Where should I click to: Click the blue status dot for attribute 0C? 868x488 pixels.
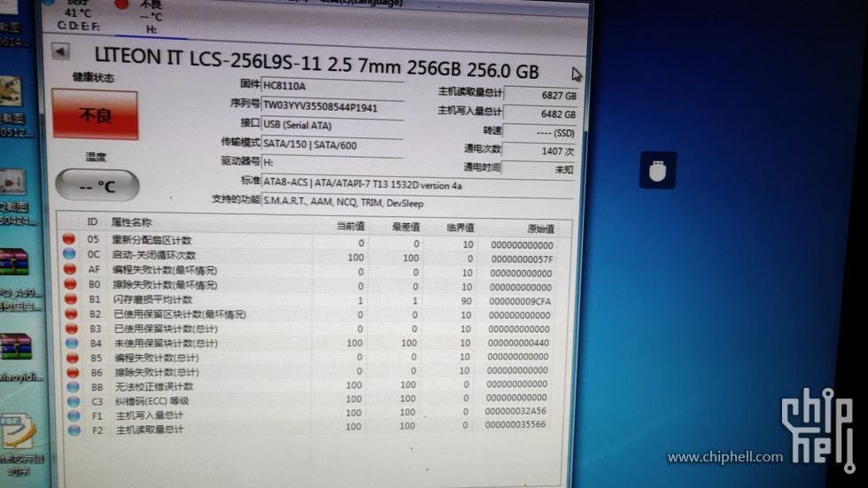pos(69,253)
